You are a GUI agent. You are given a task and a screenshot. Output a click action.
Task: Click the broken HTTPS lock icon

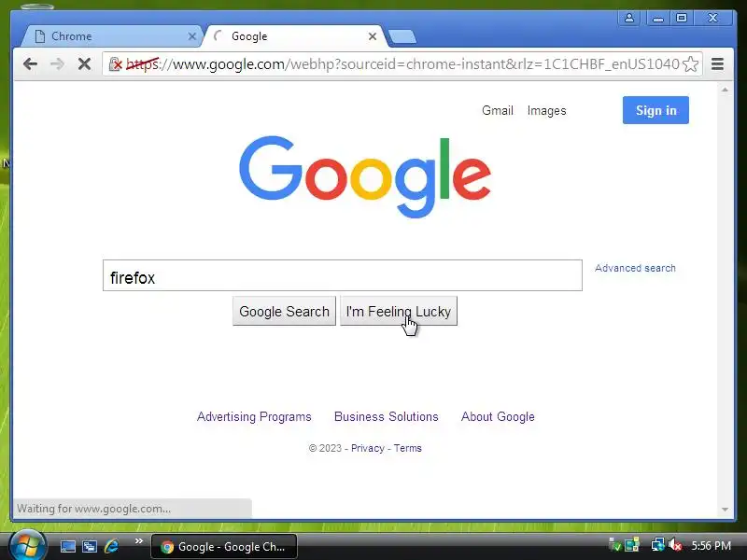point(115,63)
